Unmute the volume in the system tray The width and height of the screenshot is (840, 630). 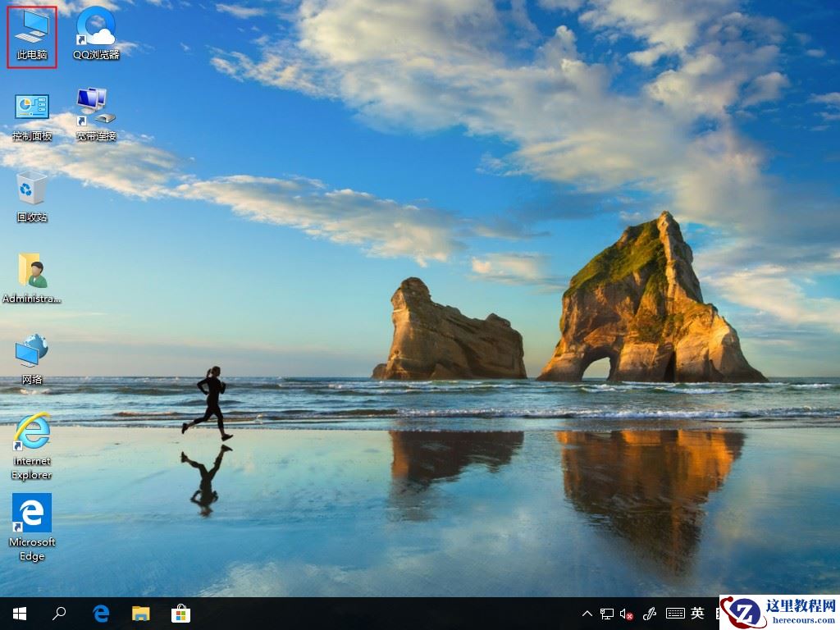[624, 613]
